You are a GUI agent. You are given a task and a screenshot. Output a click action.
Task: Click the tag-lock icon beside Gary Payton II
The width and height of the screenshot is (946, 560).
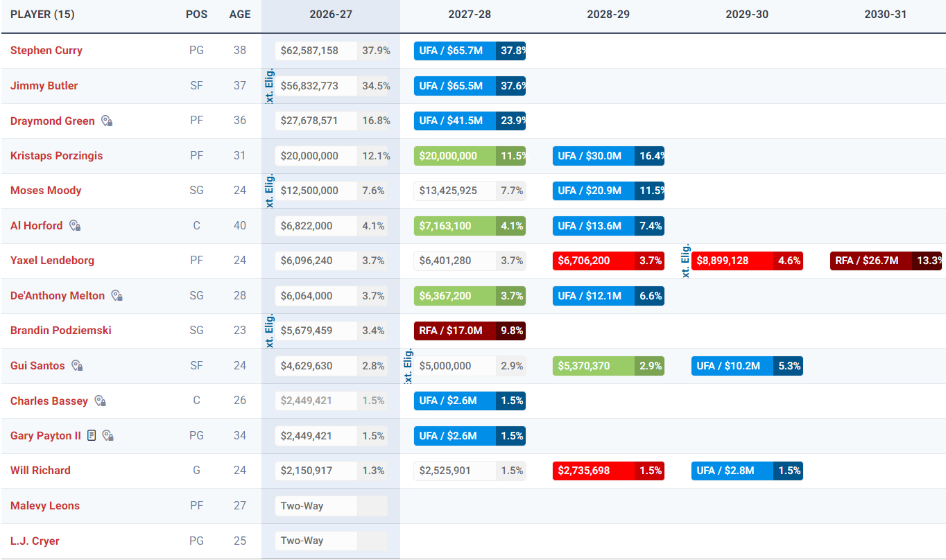pos(108,436)
